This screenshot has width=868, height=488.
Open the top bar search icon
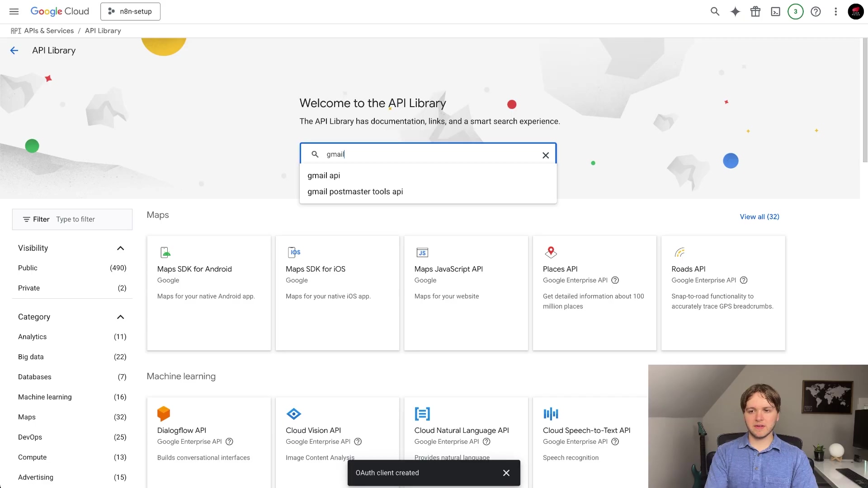coord(715,11)
